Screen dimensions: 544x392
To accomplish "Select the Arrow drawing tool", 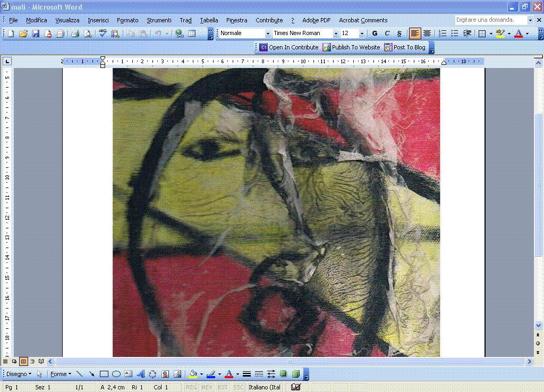I will pyautogui.click(x=91, y=374).
